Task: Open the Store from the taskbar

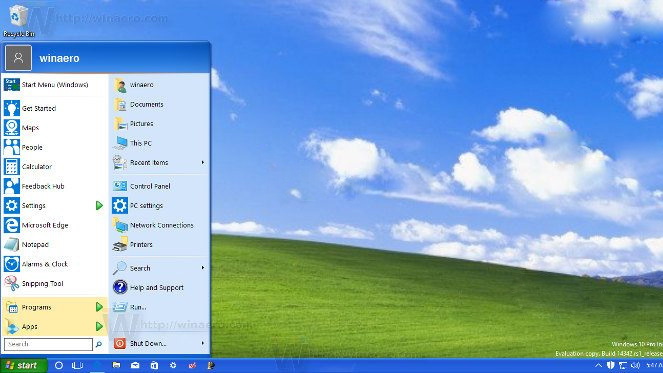Action: point(154,365)
